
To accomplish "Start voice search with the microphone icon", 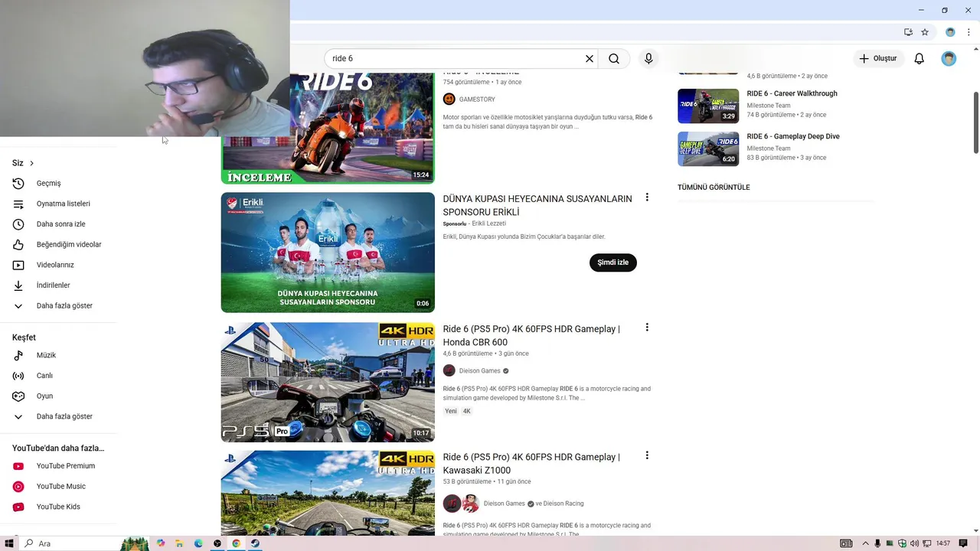I will (648, 59).
